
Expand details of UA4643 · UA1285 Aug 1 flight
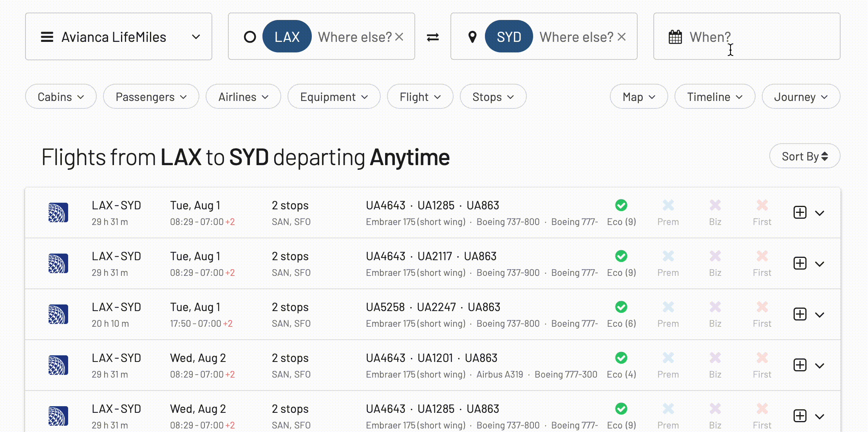point(819,213)
